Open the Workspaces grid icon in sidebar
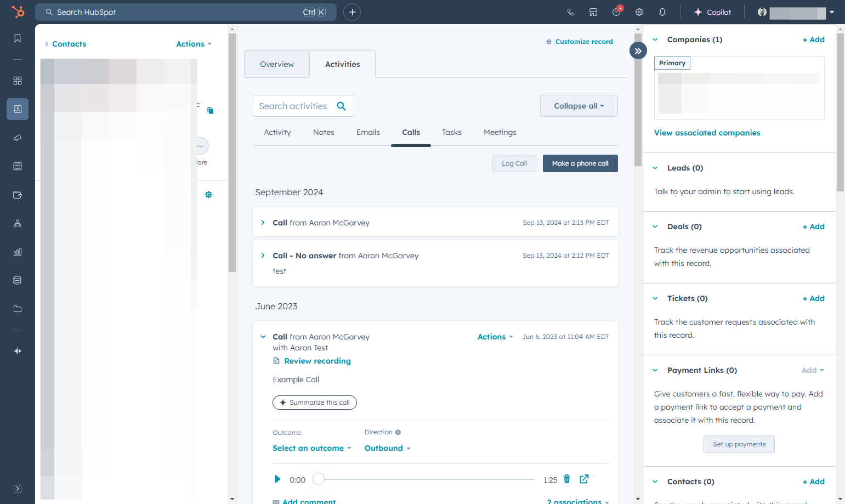 [18, 81]
